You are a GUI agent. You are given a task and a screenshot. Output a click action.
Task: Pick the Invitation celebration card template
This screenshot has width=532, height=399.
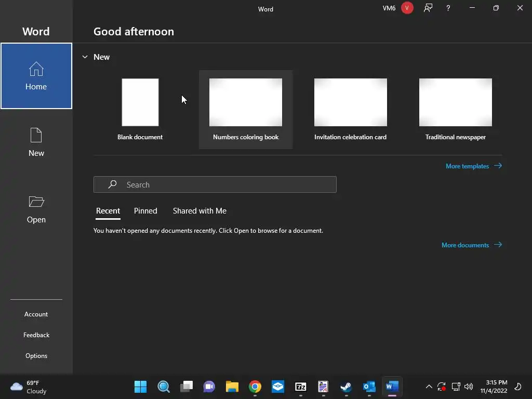pos(351,109)
